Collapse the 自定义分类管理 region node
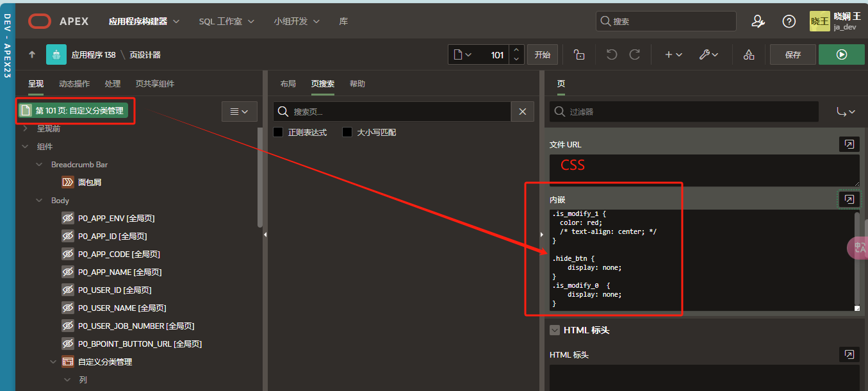 pyautogui.click(x=54, y=362)
